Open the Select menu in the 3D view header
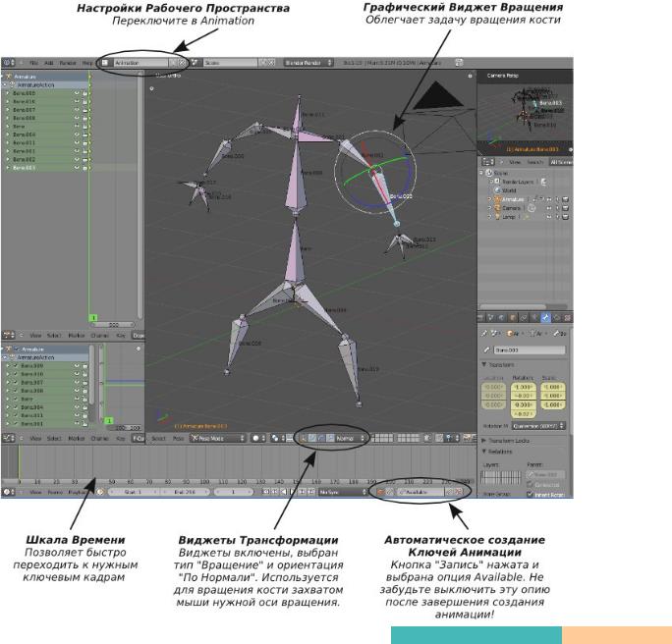This screenshot has width=672, height=644. pyautogui.click(x=158, y=438)
